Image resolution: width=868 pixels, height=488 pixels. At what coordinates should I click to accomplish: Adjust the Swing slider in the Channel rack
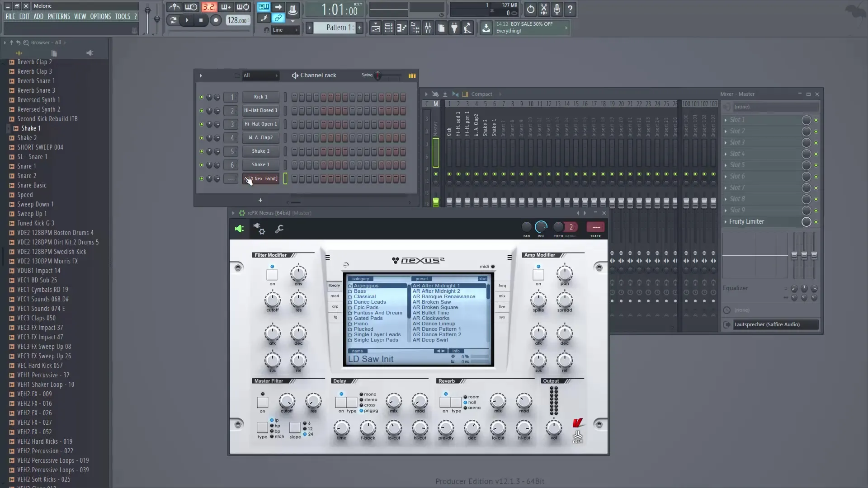[x=378, y=75]
